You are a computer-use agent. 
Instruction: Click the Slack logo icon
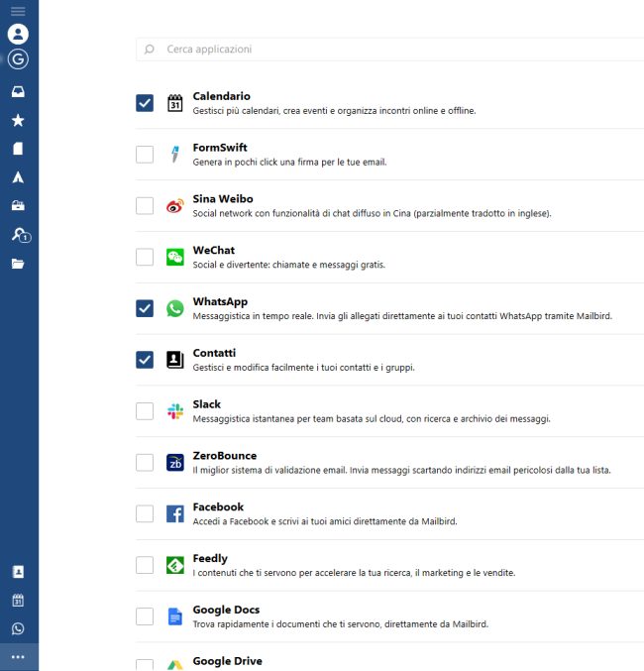[175, 411]
